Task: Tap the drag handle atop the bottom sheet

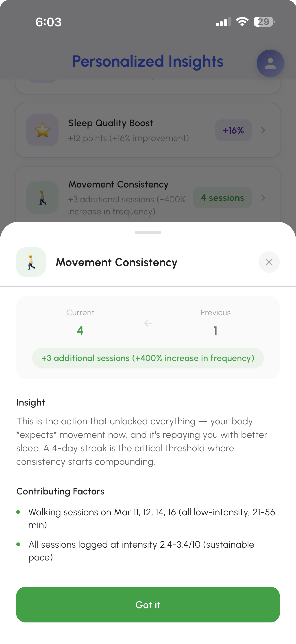Action: point(148,232)
